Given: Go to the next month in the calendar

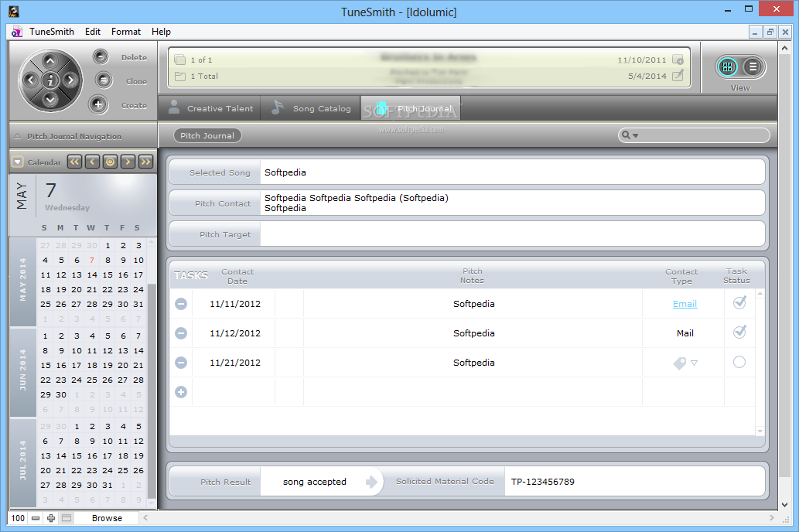Looking at the screenshot, I should click(x=128, y=162).
